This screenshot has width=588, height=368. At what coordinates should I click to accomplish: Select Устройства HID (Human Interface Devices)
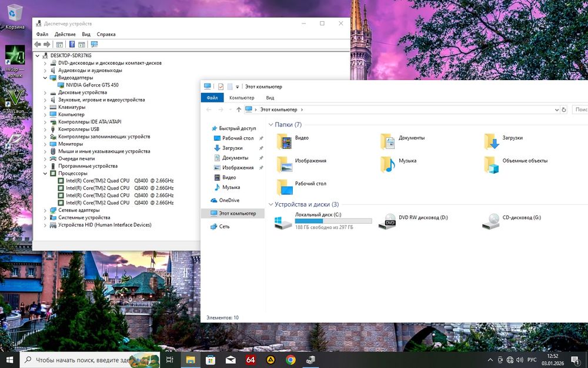[x=105, y=225]
